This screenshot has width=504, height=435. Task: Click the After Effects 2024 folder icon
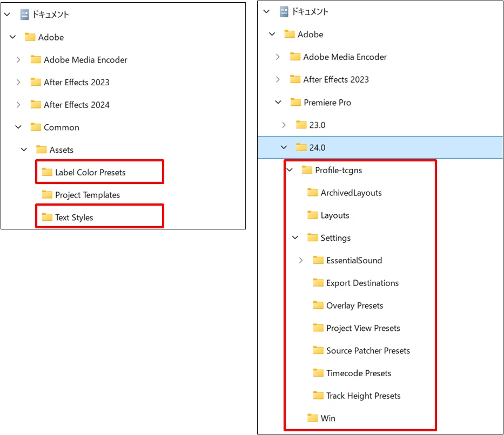[36, 105]
